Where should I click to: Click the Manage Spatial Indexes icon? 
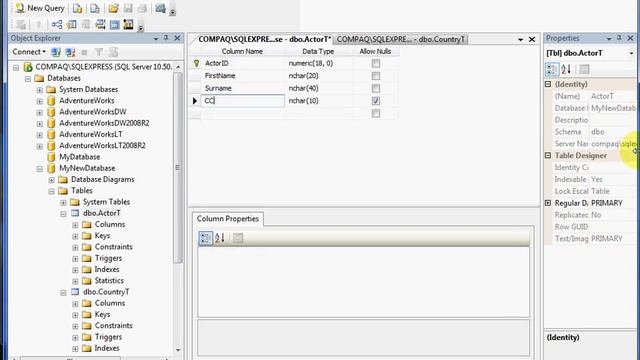pyautogui.click(x=129, y=25)
